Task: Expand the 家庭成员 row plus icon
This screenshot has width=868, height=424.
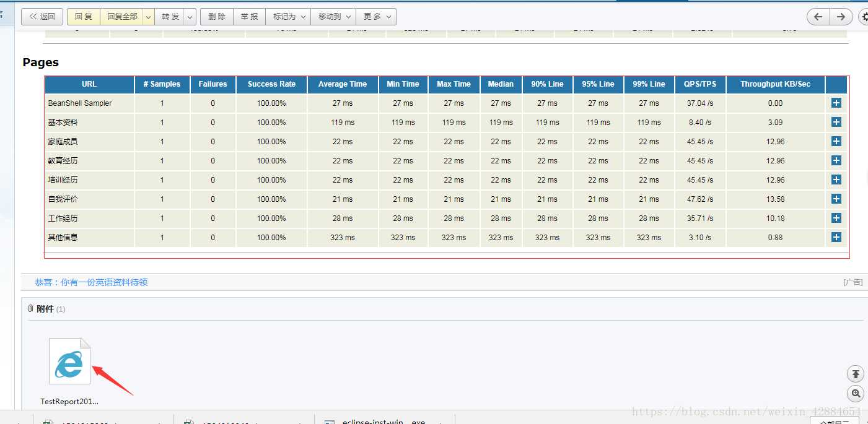Action: tap(836, 142)
